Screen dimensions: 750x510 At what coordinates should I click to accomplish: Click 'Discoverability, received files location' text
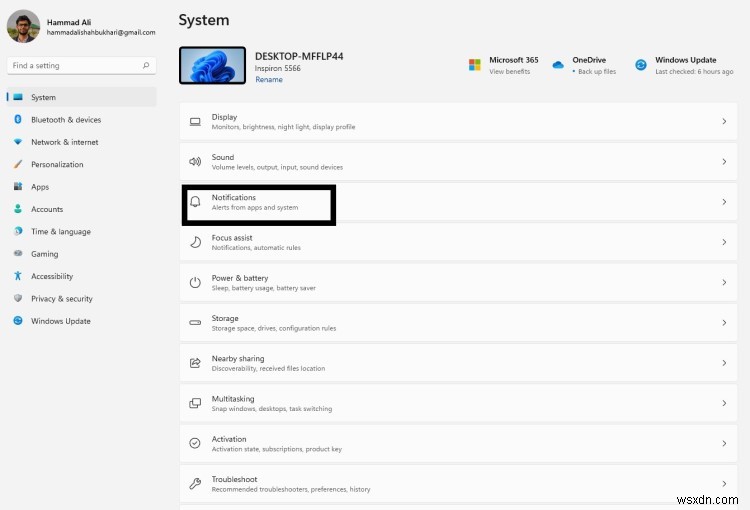tap(268, 368)
